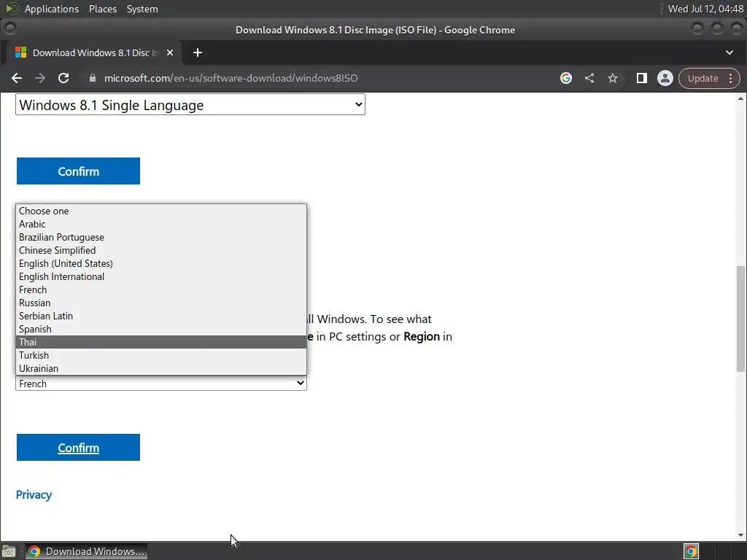Open the Windows 8.1 Single Language edition dropdown
747x560 pixels.
point(190,105)
